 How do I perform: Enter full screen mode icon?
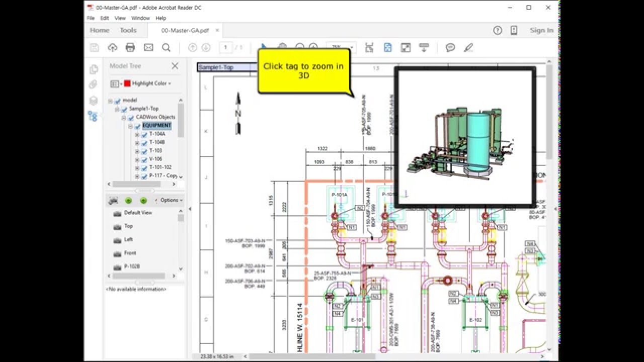tap(406, 48)
